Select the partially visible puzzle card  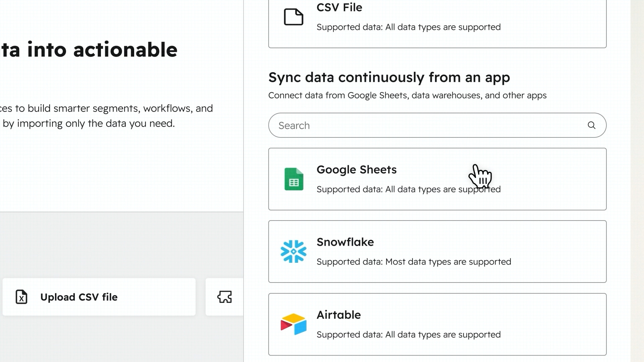pyautogui.click(x=224, y=297)
